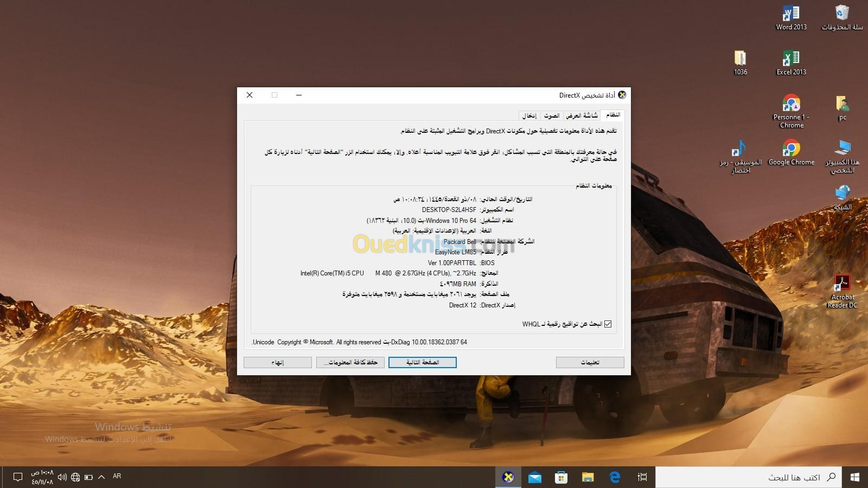Viewport: 868px width, 488px height.
Task: Click the EasyNote LM85 model value
Action: tap(456, 252)
